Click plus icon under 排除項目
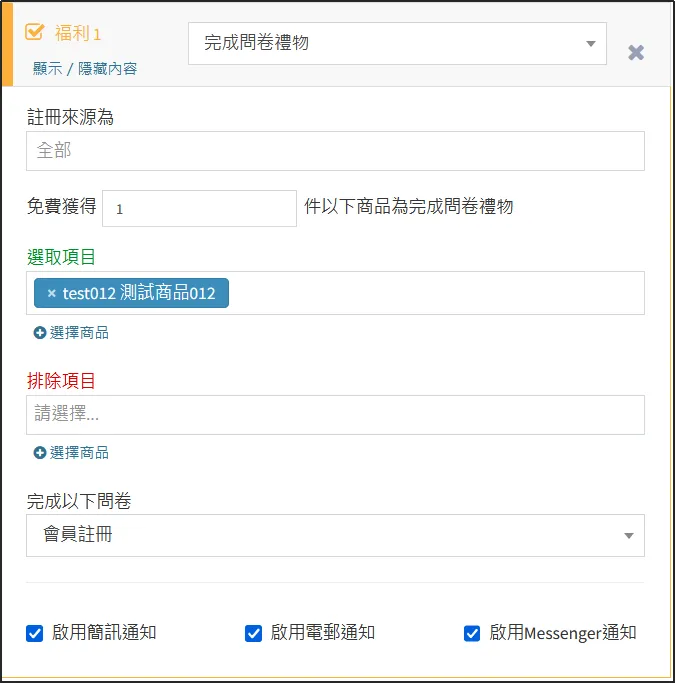675x684 pixels. coord(40,453)
